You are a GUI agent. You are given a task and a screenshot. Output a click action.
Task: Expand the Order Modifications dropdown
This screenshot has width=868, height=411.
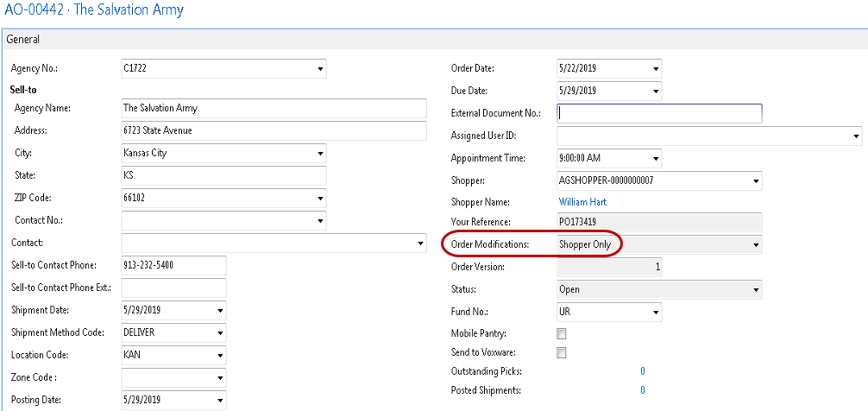tap(756, 245)
